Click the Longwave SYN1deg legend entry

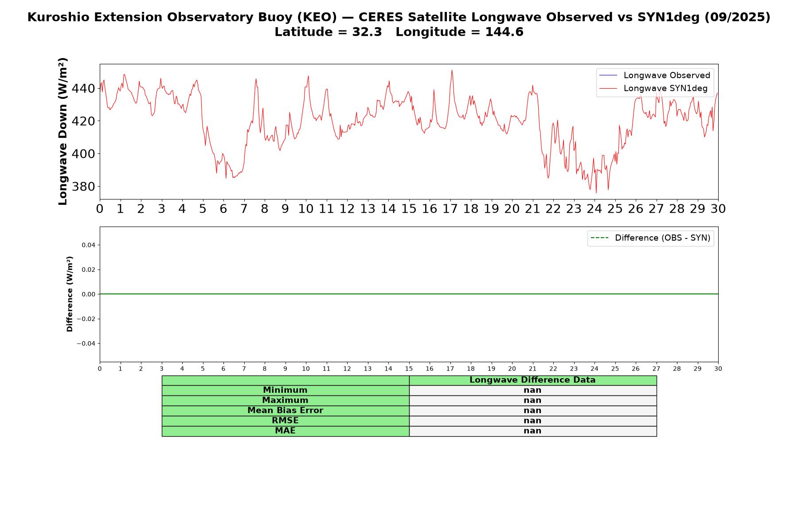653,88
